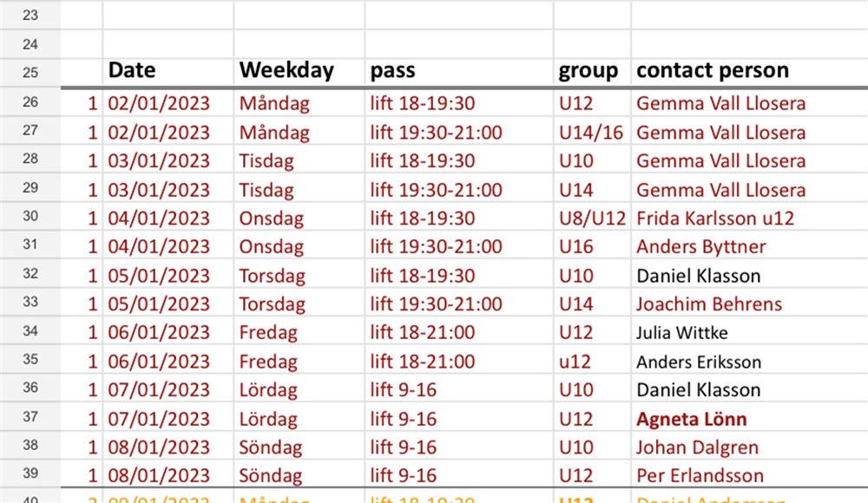Select the Anders Byttner cell

(750, 247)
